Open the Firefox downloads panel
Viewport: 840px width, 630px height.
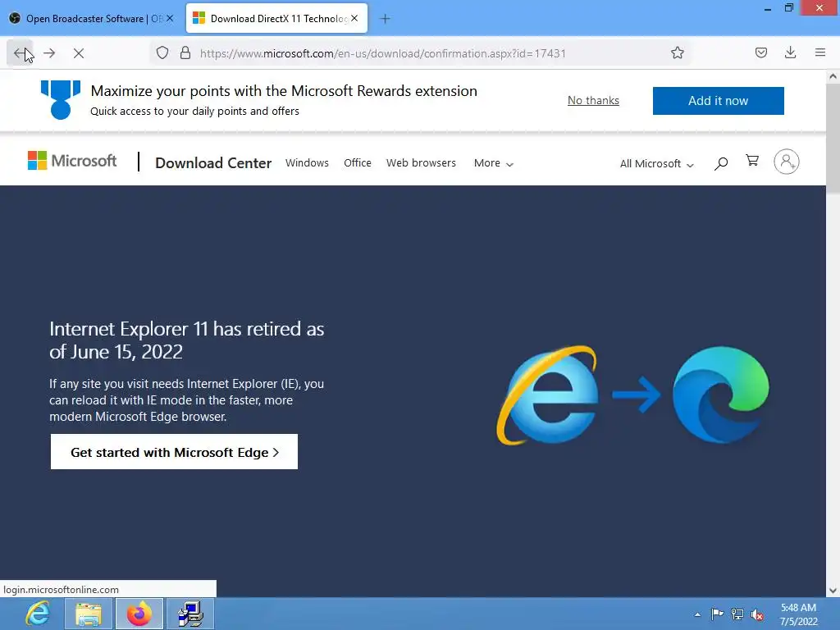(790, 52)
